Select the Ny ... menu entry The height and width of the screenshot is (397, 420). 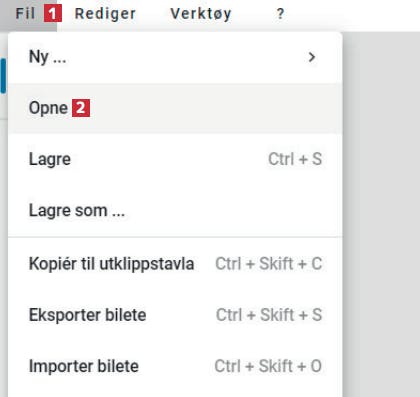coord(175,57)
